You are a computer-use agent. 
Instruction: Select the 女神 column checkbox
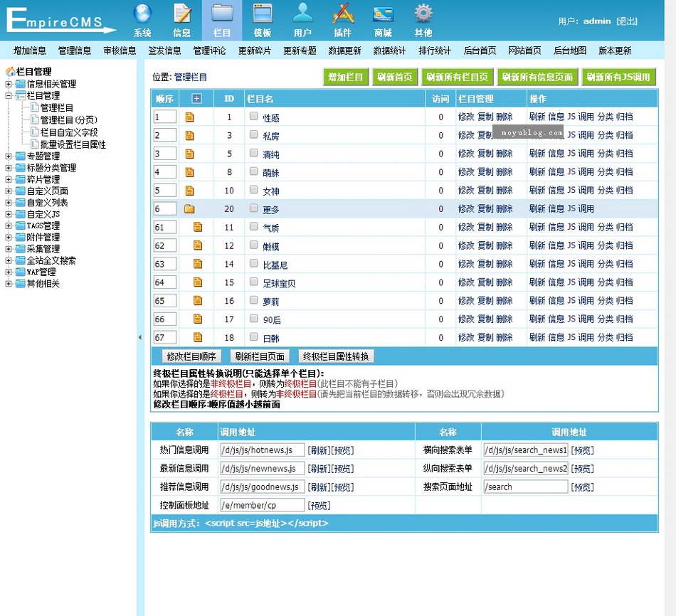[x=253, y=190]
